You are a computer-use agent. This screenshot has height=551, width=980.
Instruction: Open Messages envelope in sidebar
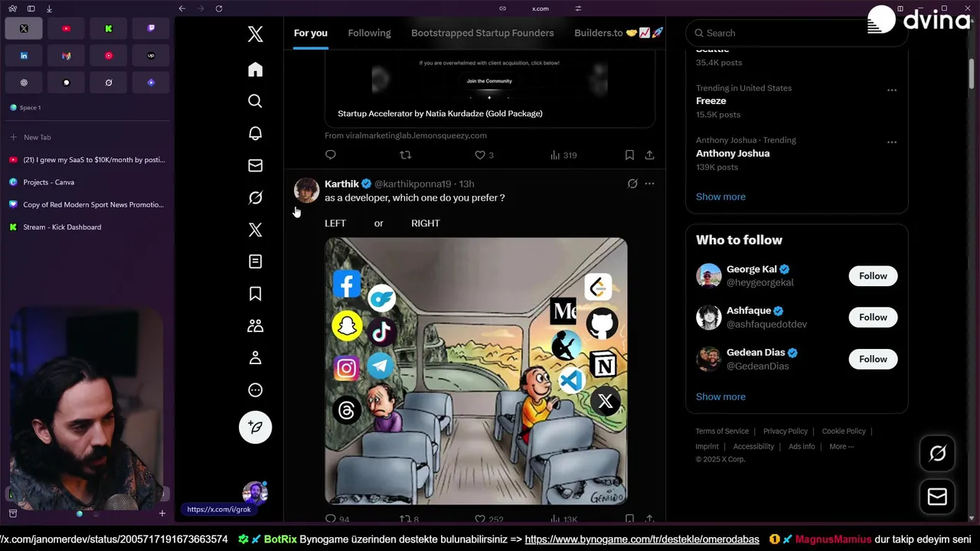[256, 165]
